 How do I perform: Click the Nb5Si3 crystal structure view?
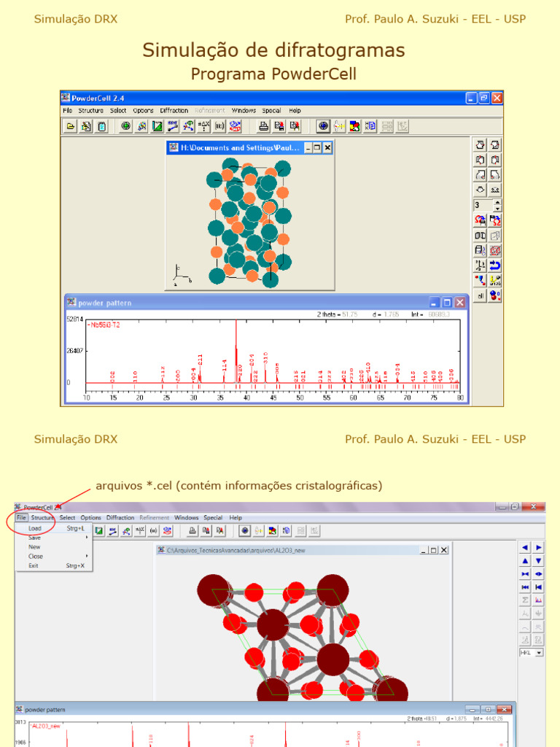pyautogui.click(x=249, y=222)
